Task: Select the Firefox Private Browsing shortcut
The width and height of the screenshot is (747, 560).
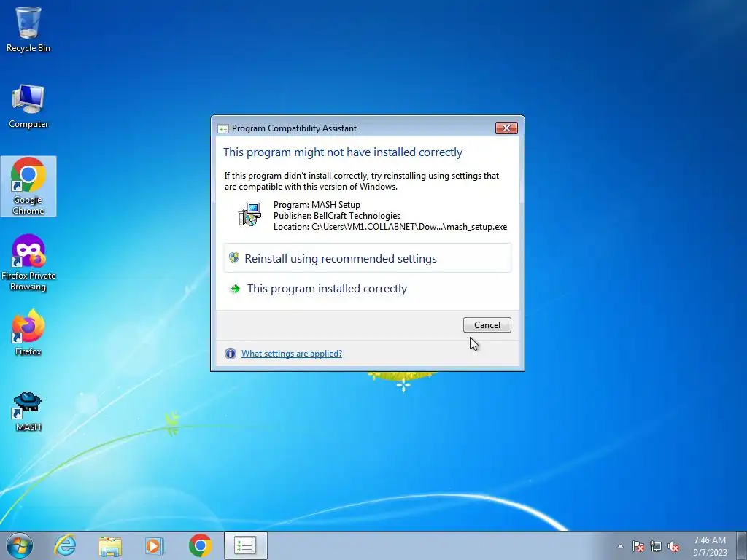Action: [28, 262]
